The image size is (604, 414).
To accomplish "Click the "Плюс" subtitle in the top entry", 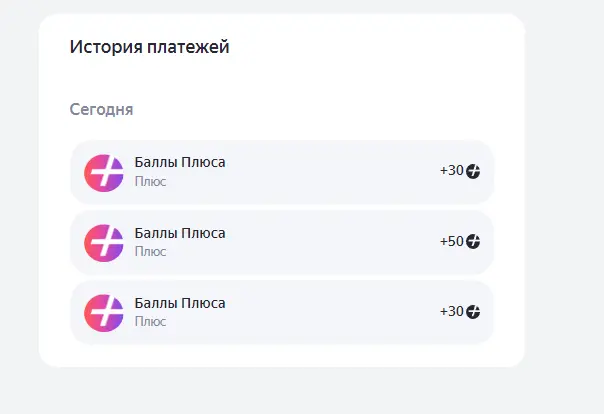I will (x=150, y=181).
